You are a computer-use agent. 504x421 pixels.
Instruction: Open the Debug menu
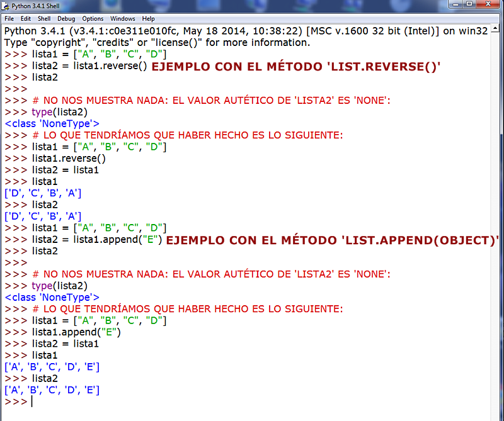coord(66,18)
